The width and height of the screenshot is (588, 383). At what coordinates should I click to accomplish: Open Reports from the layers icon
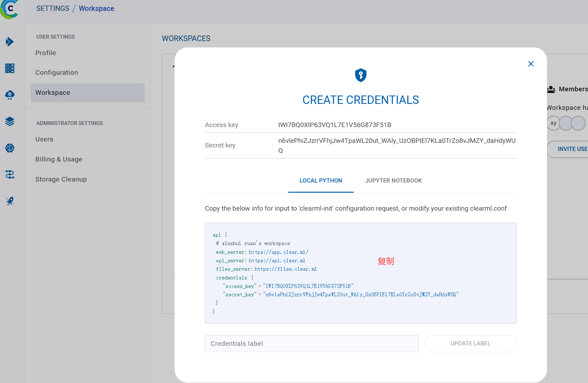10,121
